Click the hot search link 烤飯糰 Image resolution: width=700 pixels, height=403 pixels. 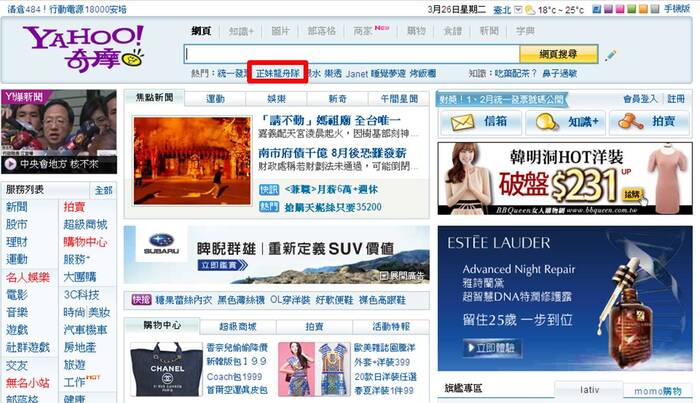tap(423, 73)
